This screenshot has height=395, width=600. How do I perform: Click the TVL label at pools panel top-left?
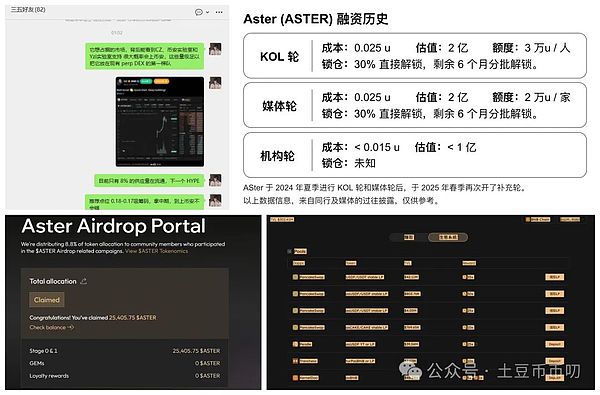(282, 220)
